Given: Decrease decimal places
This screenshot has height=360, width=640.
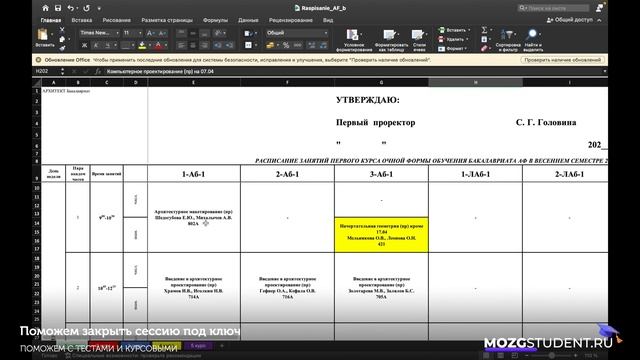Looking at the screenshot, I should [x=324, y=45].
